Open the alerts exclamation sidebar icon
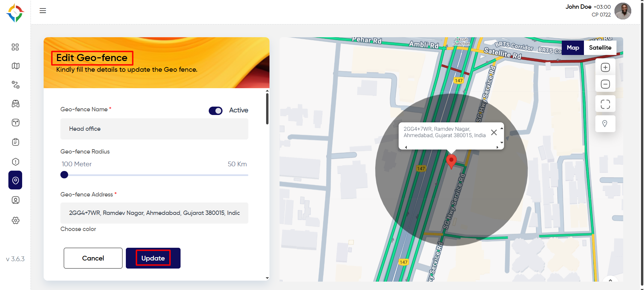 (x=15, y=162)
